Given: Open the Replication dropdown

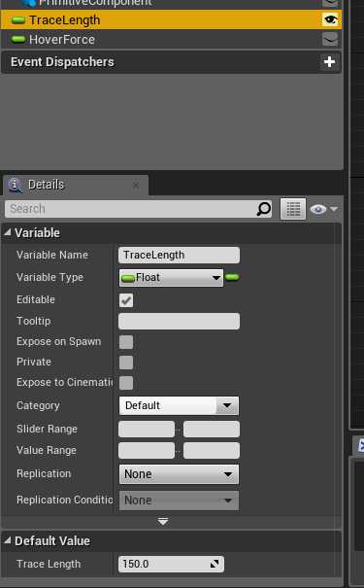Looking at the screenshot, I should (179, 474).
